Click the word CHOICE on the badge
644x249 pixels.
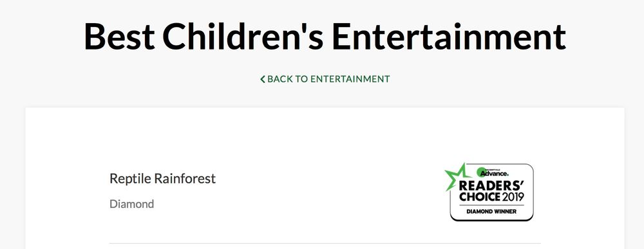[x=479, y=197]
